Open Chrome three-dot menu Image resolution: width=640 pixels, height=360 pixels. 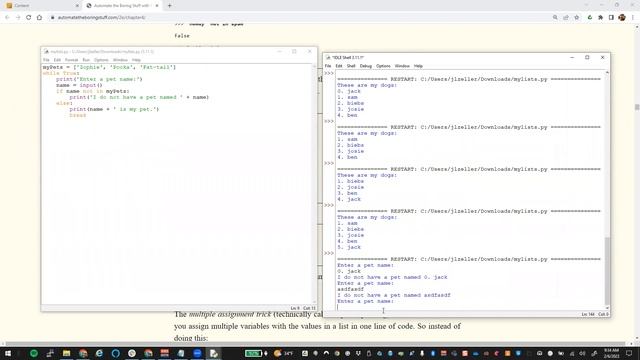pos(633,18)
